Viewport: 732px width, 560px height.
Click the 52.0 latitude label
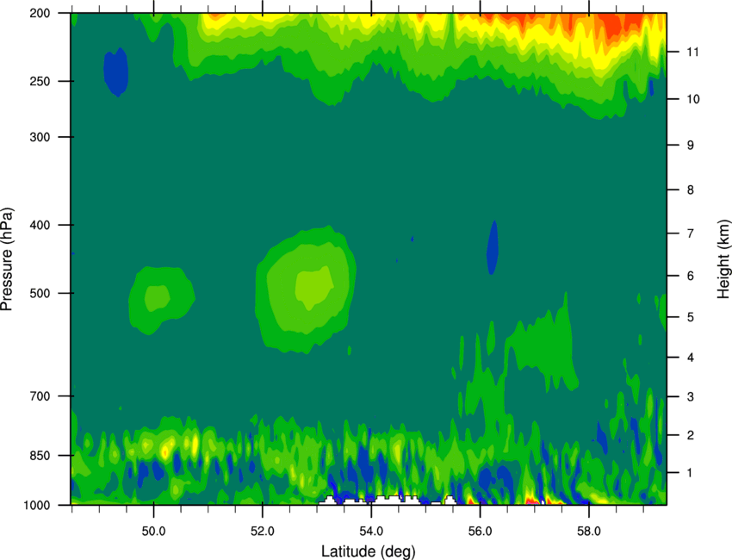[263, 532]
